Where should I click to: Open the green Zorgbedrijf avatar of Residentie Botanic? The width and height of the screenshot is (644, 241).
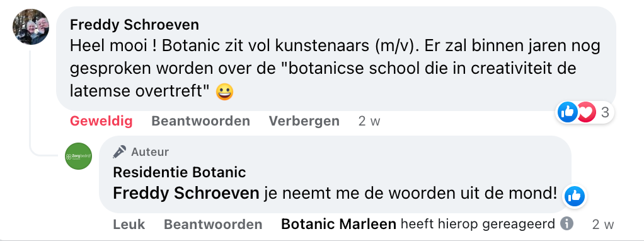(x=78, y=156)
